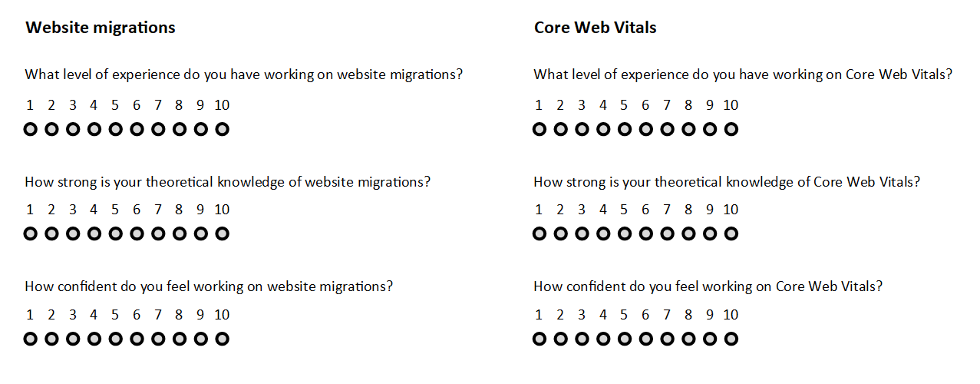Rate Core Web Vitals theoretical knowledge as 1
This screenshot has width=980, height=384.
539,234
